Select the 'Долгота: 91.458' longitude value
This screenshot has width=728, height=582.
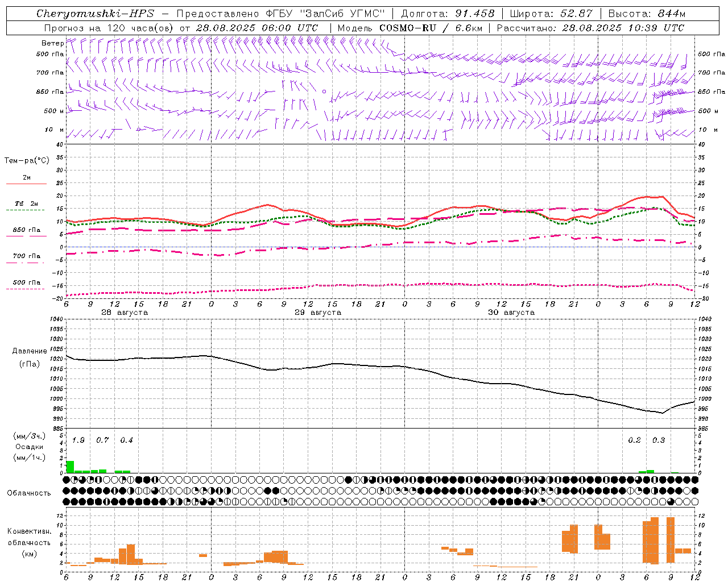448,14
